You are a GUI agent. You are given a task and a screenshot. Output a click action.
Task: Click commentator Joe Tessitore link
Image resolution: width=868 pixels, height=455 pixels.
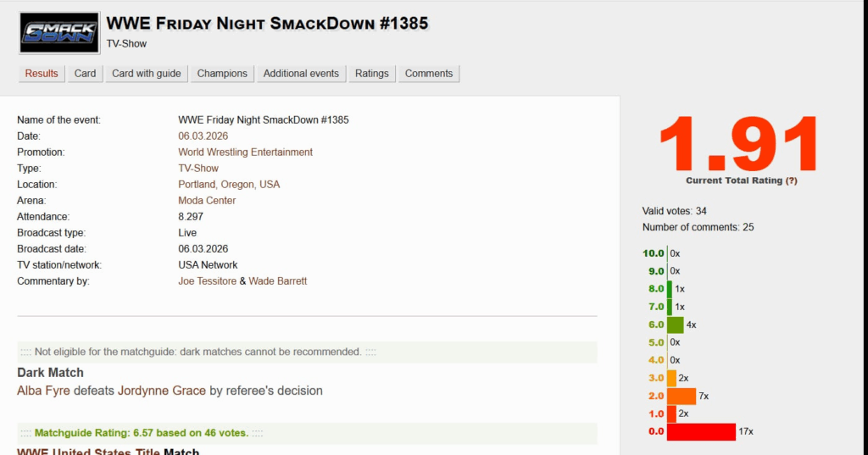[x=207, y=281]
